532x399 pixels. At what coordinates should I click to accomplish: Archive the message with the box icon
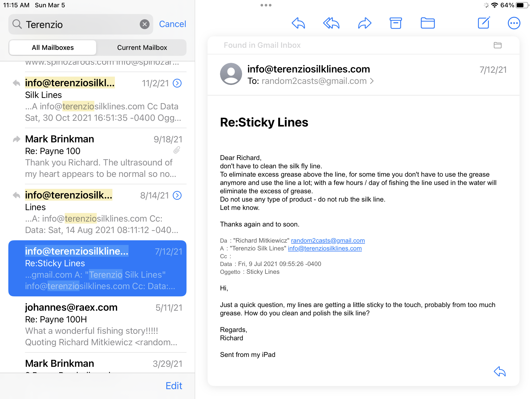point(396,23)
